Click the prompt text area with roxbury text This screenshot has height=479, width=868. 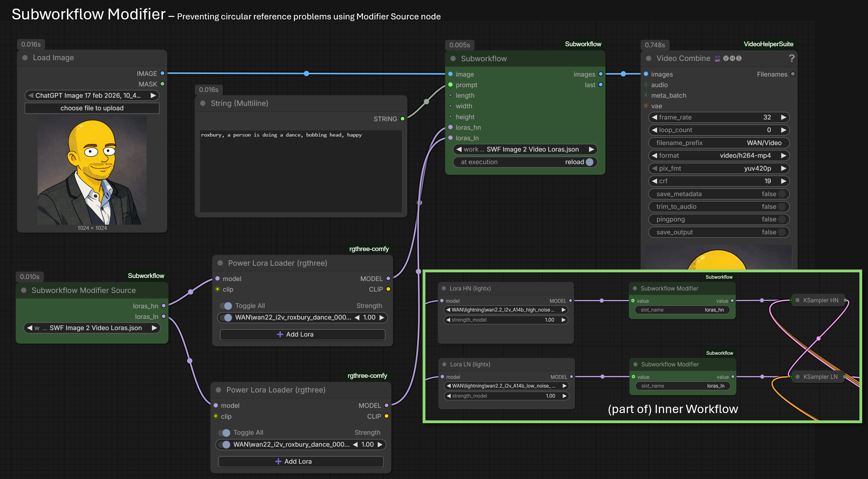(x=301, y=171)
